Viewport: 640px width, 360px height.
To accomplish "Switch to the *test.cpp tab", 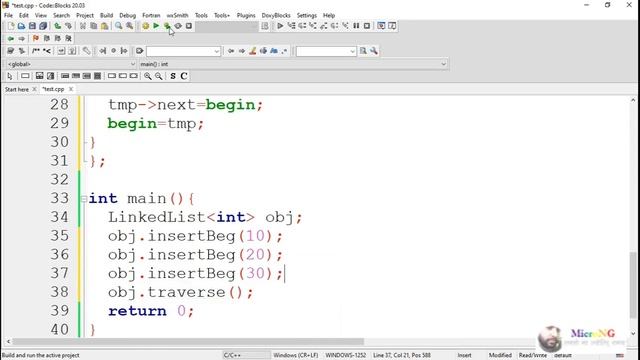I will pyautogui.click(x=53, y=89).
